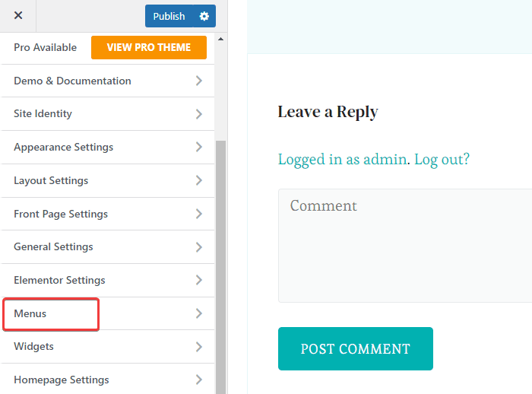The width and height of the screenshot is (532, 394).
Task: Open the Front Page Settings section
Action: click(61, 214)
